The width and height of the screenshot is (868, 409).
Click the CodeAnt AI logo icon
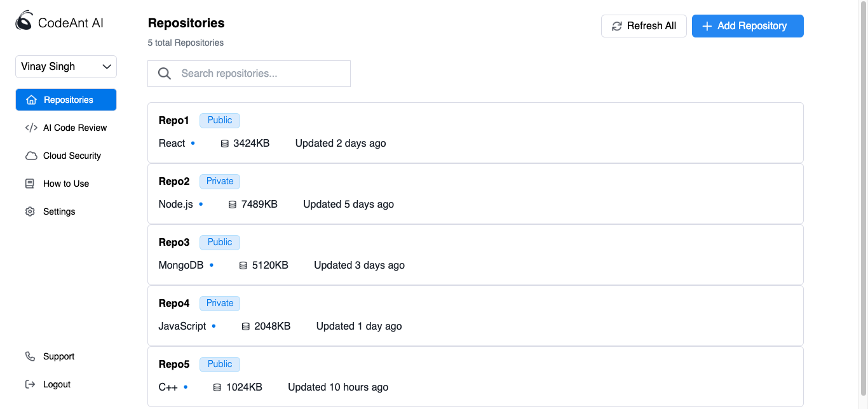(24, 22)
